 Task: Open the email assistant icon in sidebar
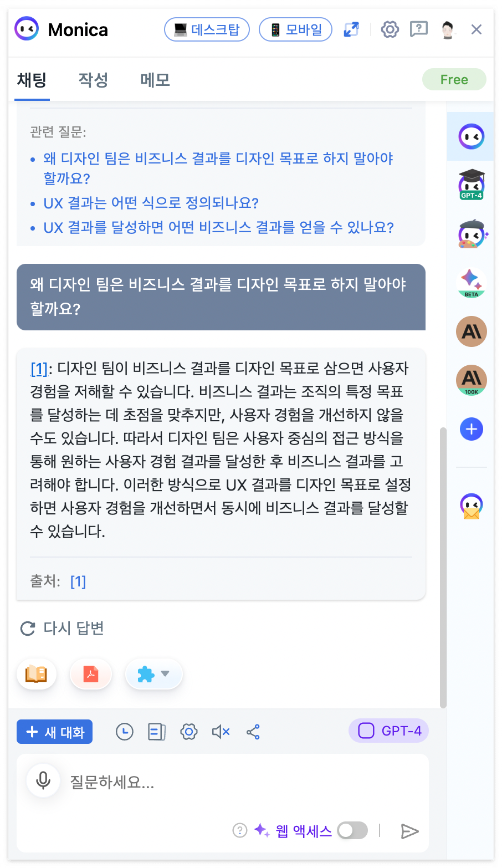coord(471,506)
